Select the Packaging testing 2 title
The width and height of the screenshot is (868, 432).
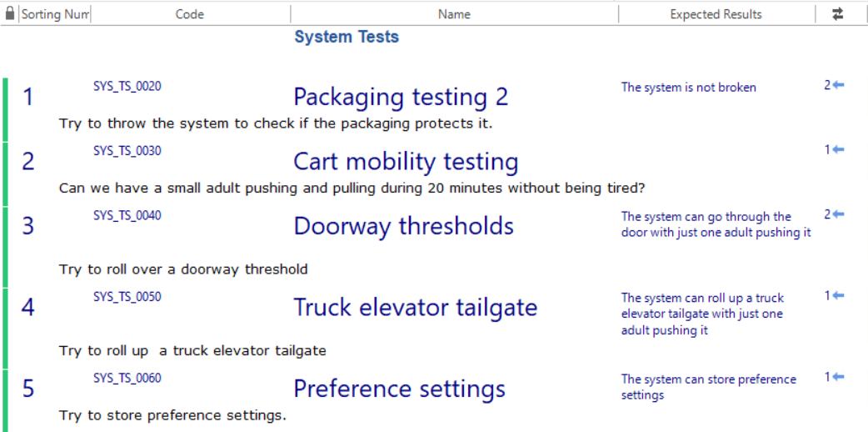pos(401,97)
